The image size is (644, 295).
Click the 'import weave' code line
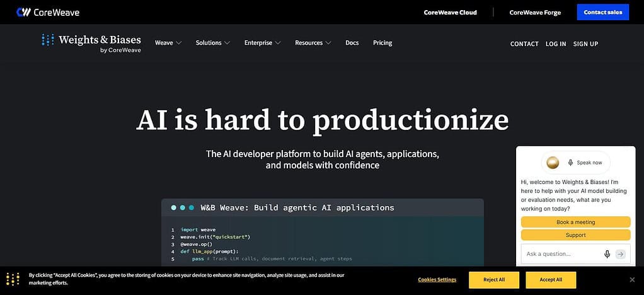[198, 229]
